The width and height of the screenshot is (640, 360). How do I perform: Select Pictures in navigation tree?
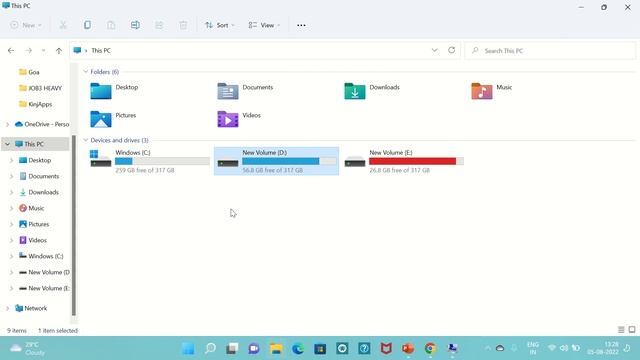34,224
